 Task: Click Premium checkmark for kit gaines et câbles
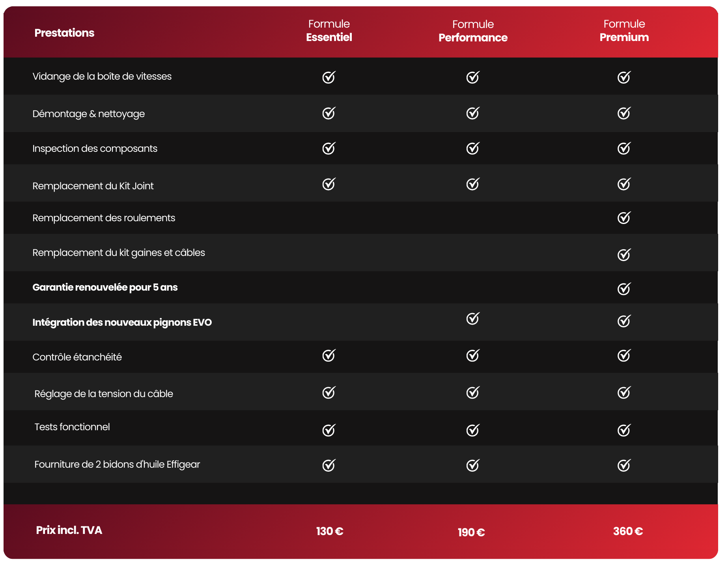coord(624,255)
